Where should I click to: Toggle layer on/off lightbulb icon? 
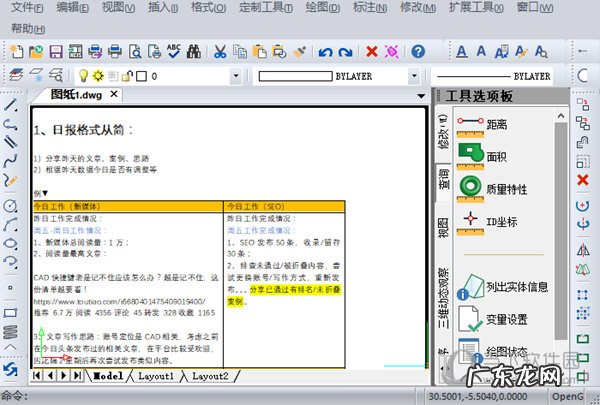tap(83, 76)
